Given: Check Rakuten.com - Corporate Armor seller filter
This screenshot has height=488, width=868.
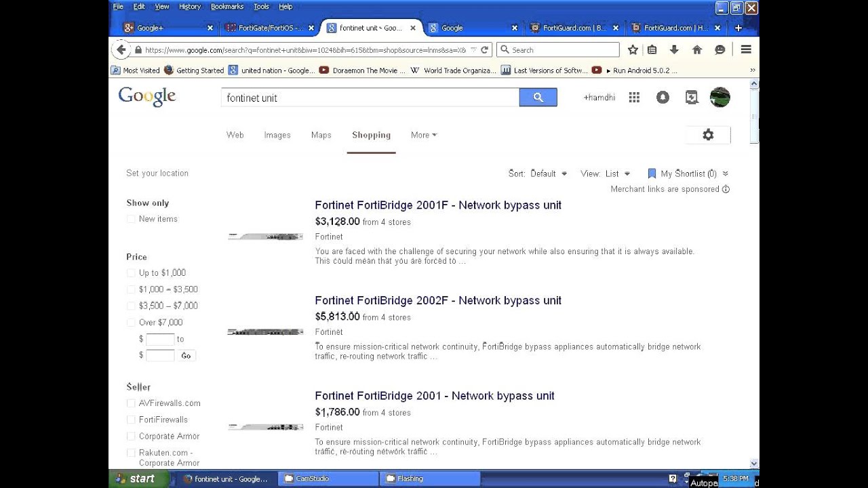Looking at the screenshot, I should (x=131, y=453).
